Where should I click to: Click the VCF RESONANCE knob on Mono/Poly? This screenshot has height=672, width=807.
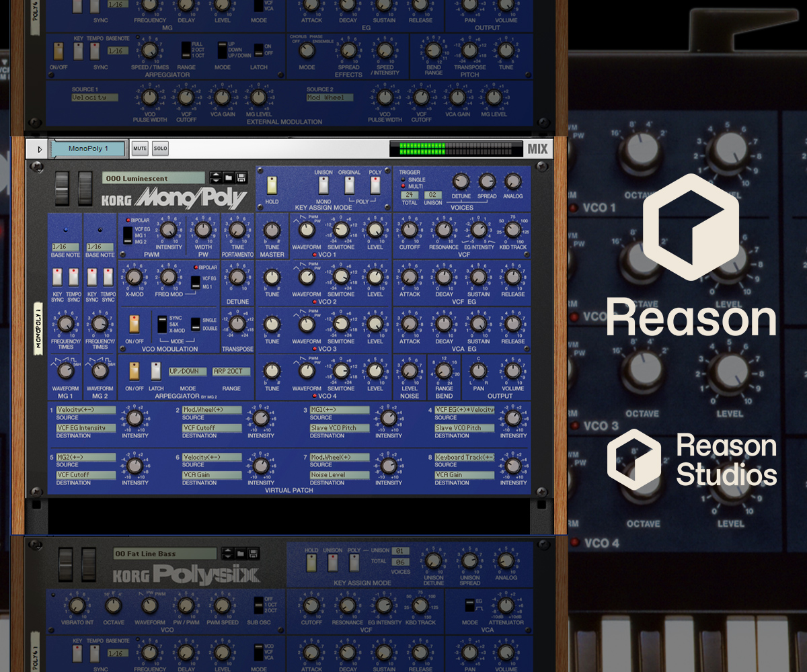pos(443,230)
